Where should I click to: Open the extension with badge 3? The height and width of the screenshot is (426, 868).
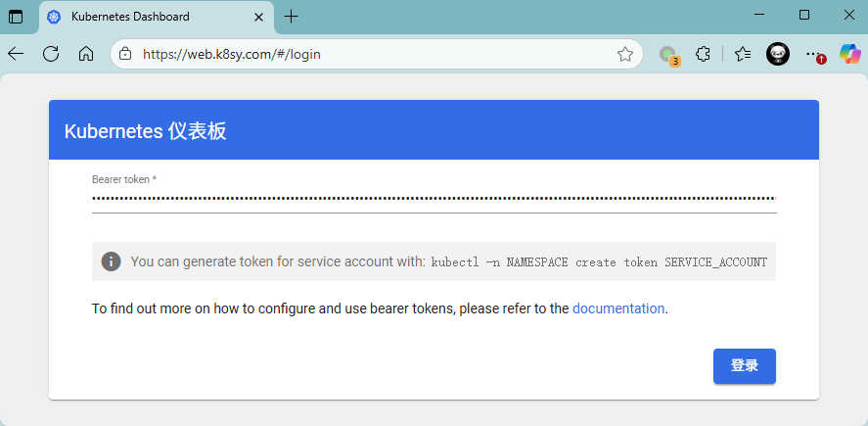point(667,55)
